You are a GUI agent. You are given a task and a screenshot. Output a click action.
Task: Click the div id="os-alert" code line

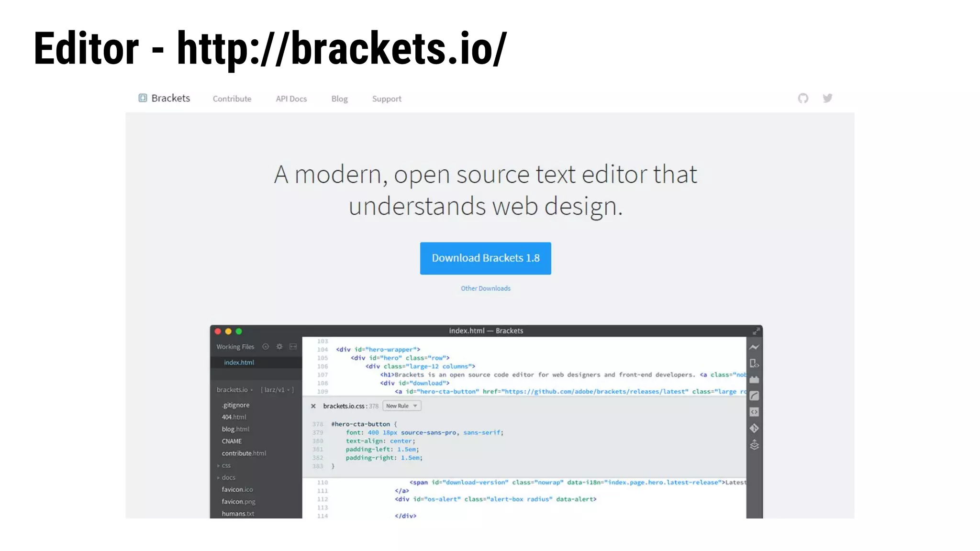[496, 499]
